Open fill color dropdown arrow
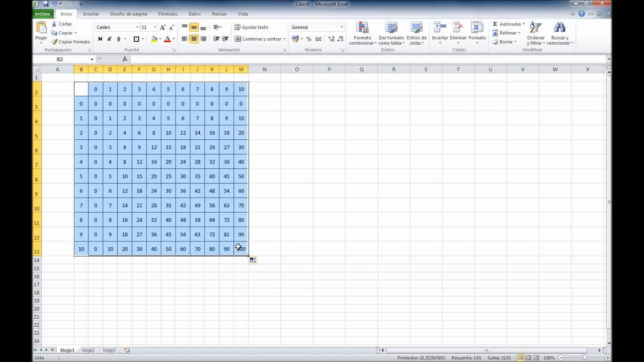Viewport: 644px width, 362px height. (x=160, y=39)
